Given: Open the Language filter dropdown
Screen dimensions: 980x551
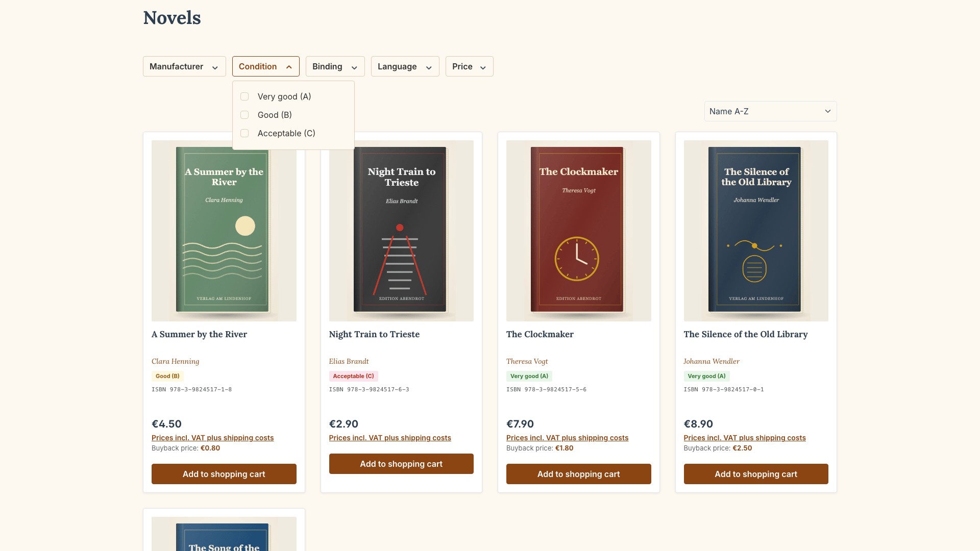Looking at the screenshot, I should click(405, 66).
